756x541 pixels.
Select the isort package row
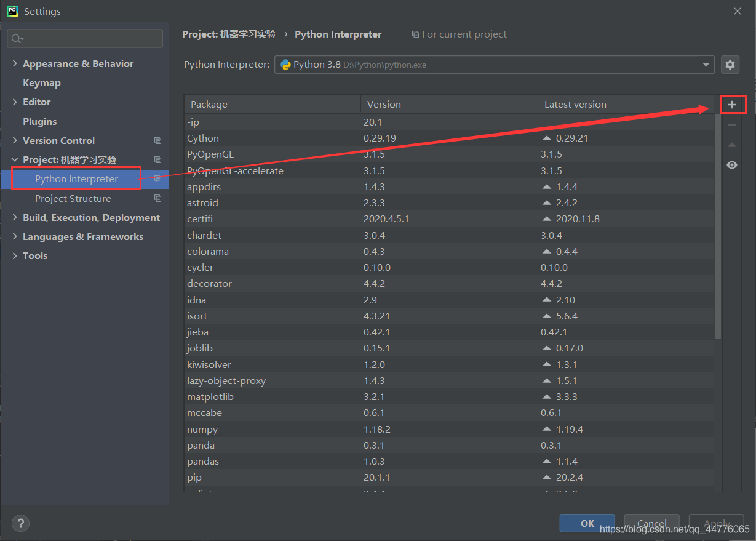click(x=449, y=316)
